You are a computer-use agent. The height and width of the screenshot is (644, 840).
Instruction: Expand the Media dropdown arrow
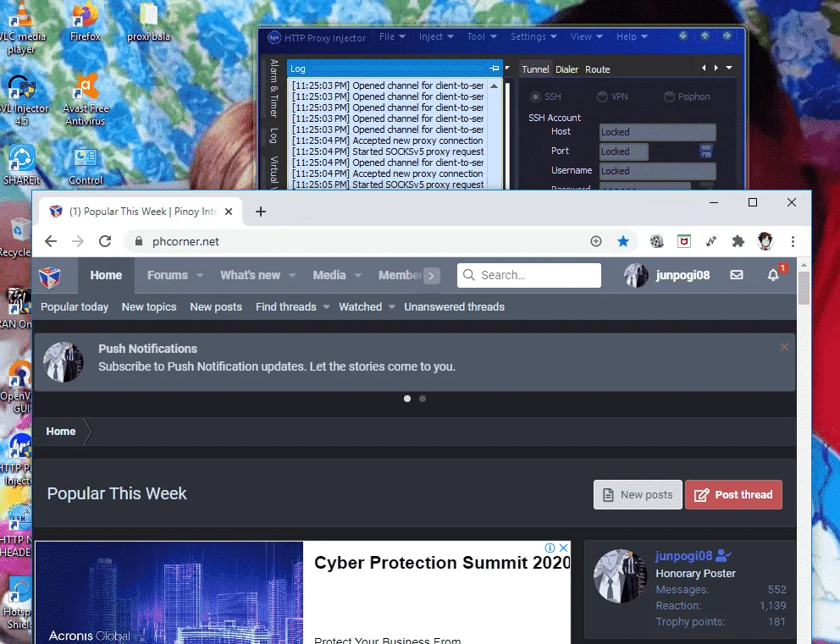click(x=358, y=275)
